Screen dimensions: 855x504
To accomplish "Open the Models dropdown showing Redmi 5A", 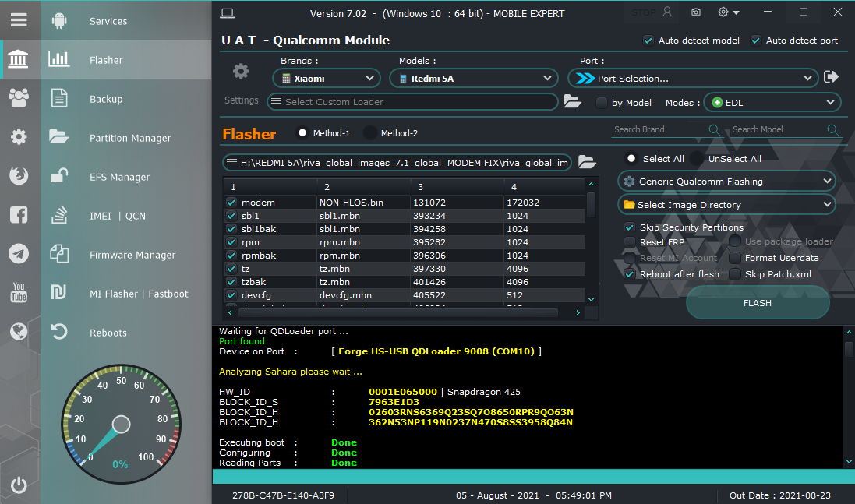I will 474,79.
